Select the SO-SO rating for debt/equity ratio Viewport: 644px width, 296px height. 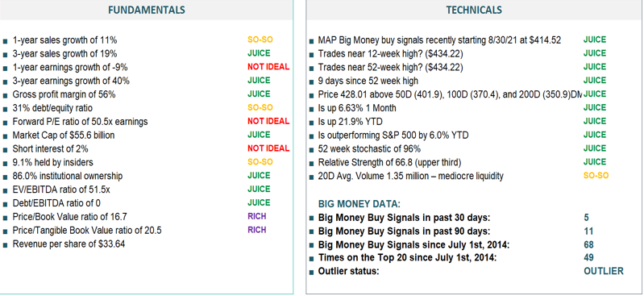(x=260, y=107)
